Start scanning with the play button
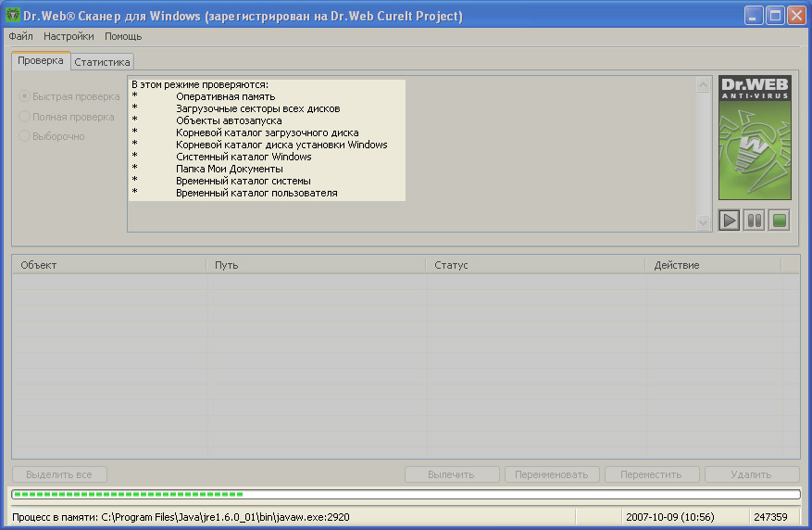This screenshot has height=530, width=812. pyautogui.click(x=730, y=221)
